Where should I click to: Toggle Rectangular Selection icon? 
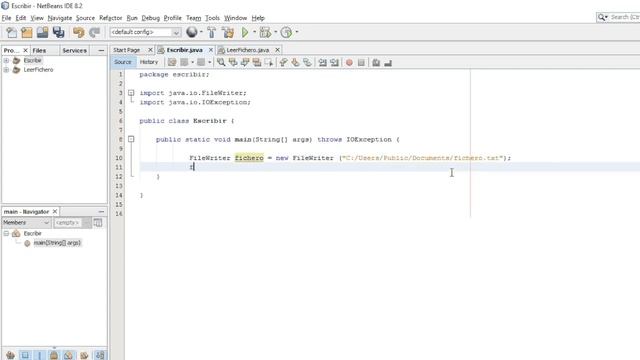[x=269, y=62]
